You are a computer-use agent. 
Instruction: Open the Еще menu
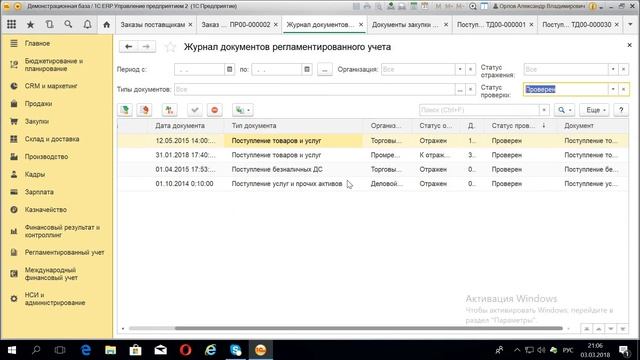[595, 110]
